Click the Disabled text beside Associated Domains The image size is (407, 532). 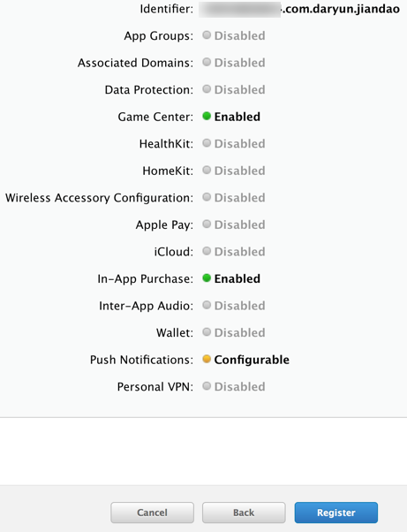239,63
